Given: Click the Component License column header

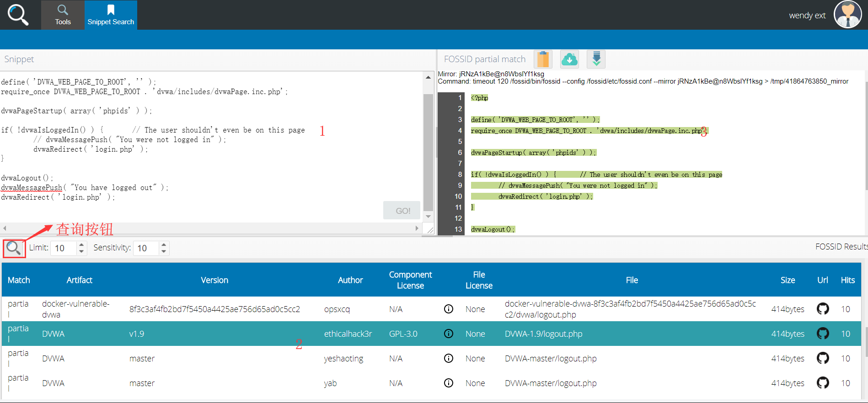Looking at the screenshot, I should click(x=410, y=280).
